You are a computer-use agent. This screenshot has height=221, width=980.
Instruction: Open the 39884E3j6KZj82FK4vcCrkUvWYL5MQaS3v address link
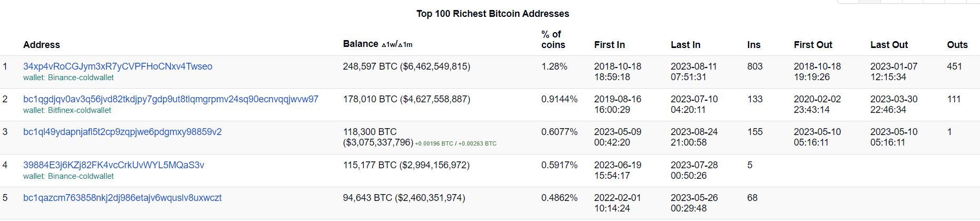tap(113, 165)
